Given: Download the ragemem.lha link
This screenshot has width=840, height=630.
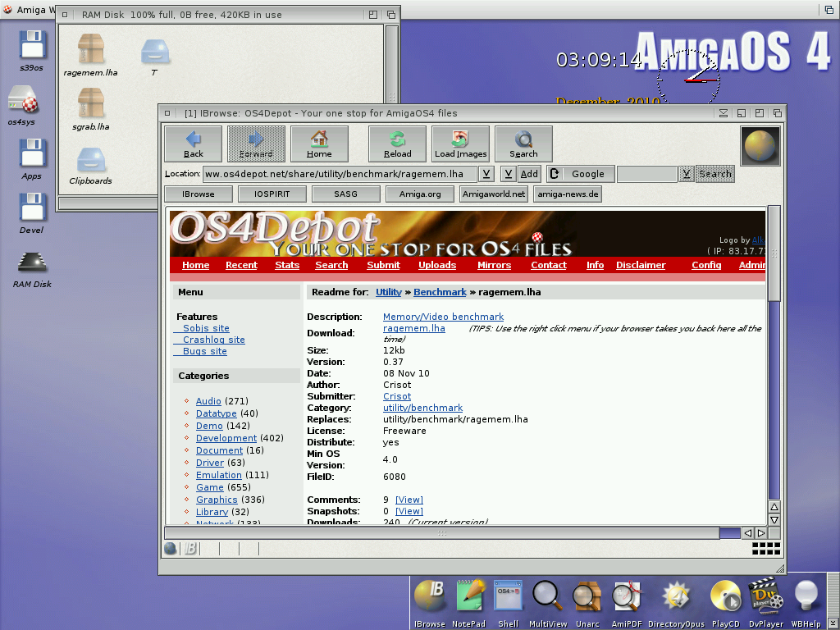Looking at the screenshot, I should 414,328.
